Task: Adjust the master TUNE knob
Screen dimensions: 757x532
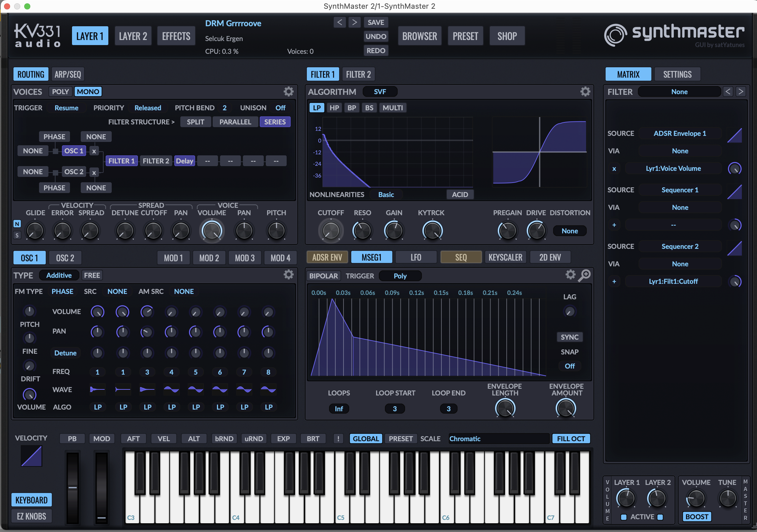Action: coord(727,499)
